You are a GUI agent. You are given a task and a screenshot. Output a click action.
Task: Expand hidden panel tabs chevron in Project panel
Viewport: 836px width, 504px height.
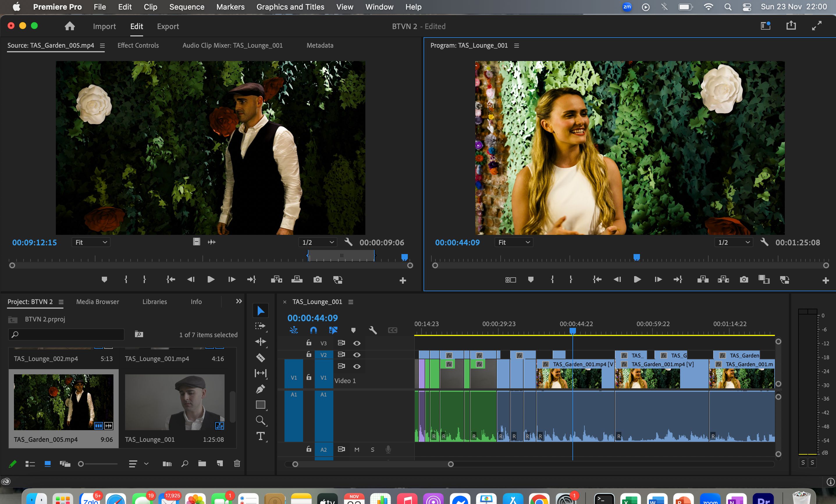(239, 301)
